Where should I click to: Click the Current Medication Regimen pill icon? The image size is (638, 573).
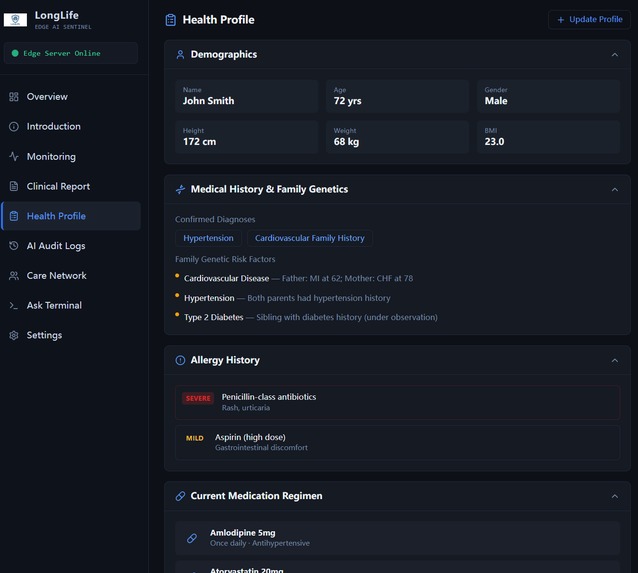pos(180,496)
